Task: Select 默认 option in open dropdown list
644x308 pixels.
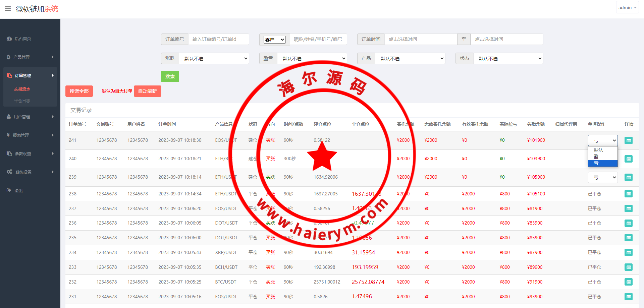Action: [x=598, y=150]
